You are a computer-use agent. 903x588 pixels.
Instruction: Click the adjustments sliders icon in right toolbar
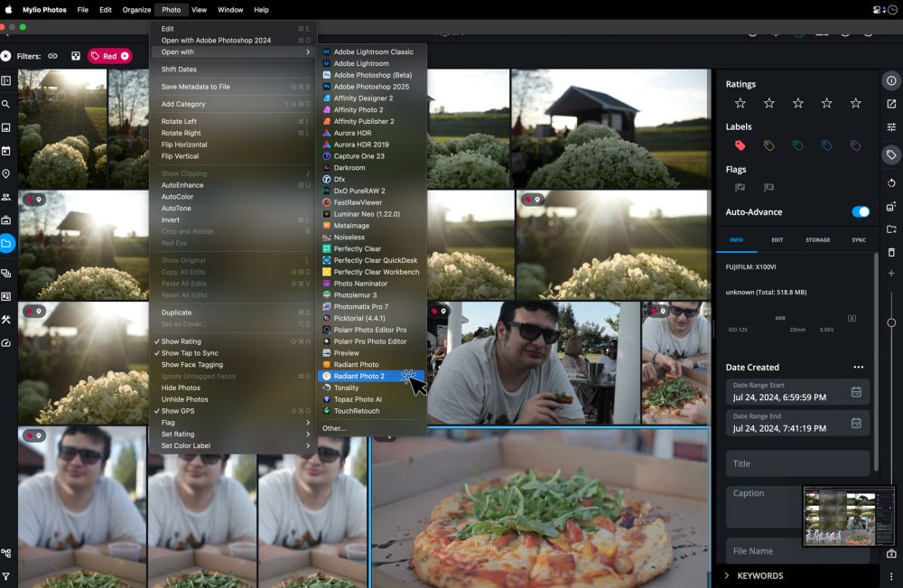coord(891,126)
